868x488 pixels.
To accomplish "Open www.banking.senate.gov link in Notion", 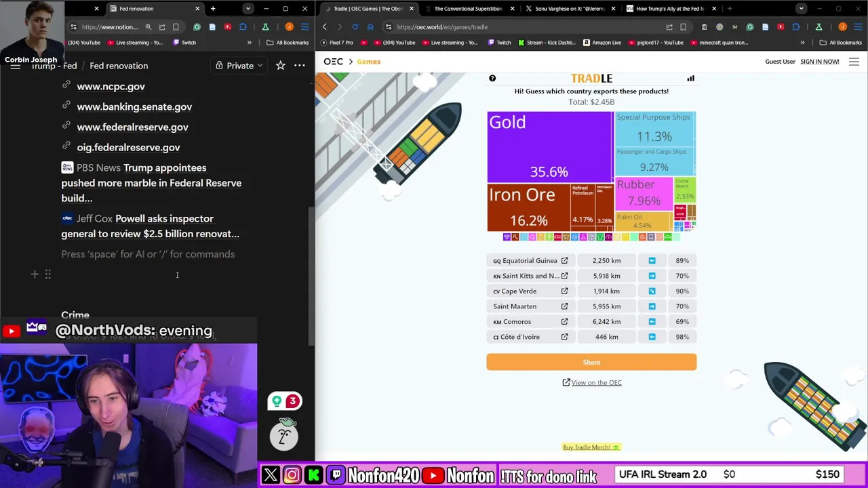I will click(134, 107).
